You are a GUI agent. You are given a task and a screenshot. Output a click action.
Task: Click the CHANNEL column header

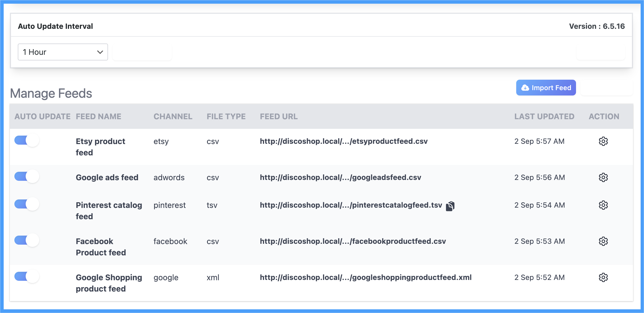(x=173, y=116)
